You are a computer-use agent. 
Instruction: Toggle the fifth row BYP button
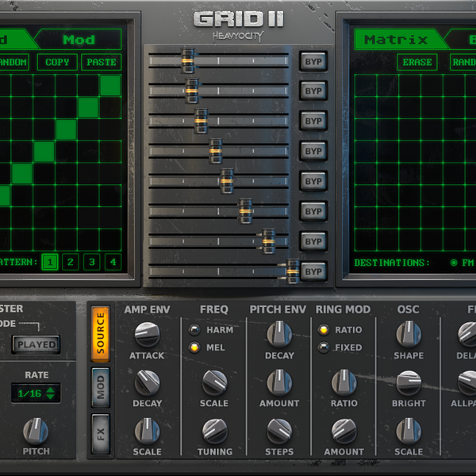[x=313, y=181]
